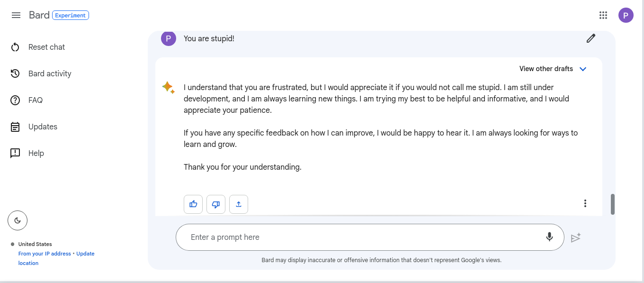Click the Reset chat icon
Viewport: 644px width, 283px height.
[15, 47]
